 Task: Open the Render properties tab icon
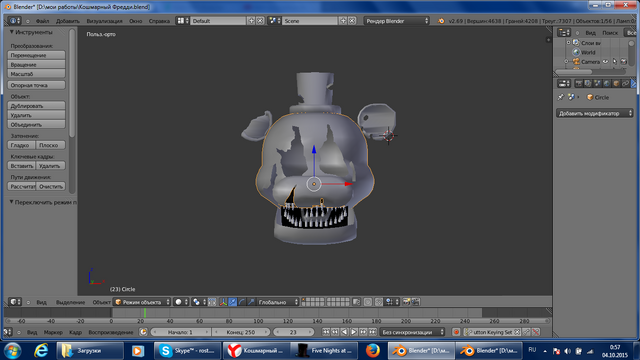point(579,84)
